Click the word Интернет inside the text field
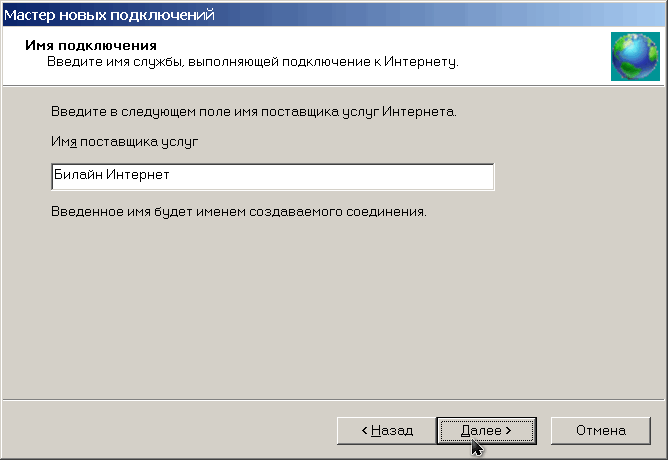This screenshot has height=460, width=668. click(x=138, y=175)
